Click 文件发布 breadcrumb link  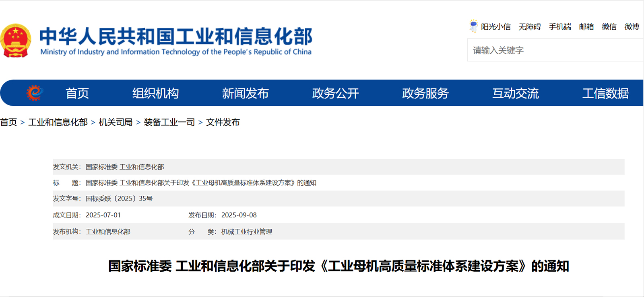point(223,122)
